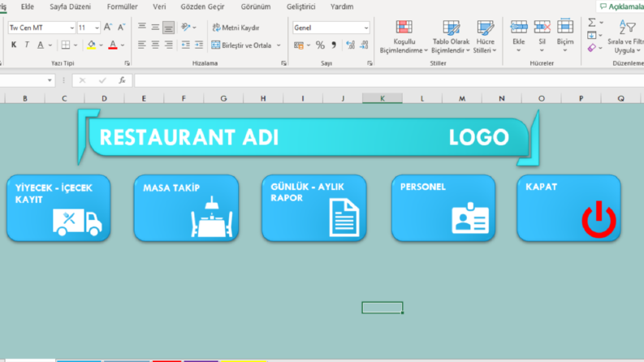Screen dimensions: 644x362
Task: Open Hizalama dialog launcher
Action: 283,63
